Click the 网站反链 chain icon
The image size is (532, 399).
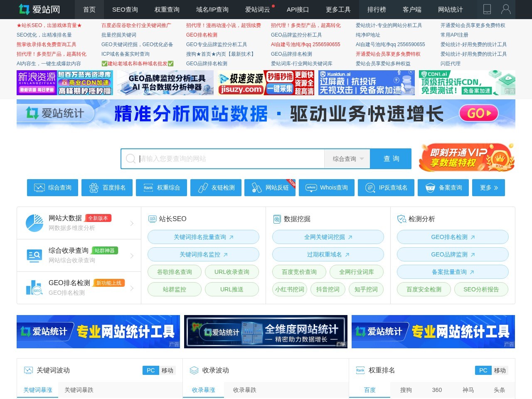(257, 187)
